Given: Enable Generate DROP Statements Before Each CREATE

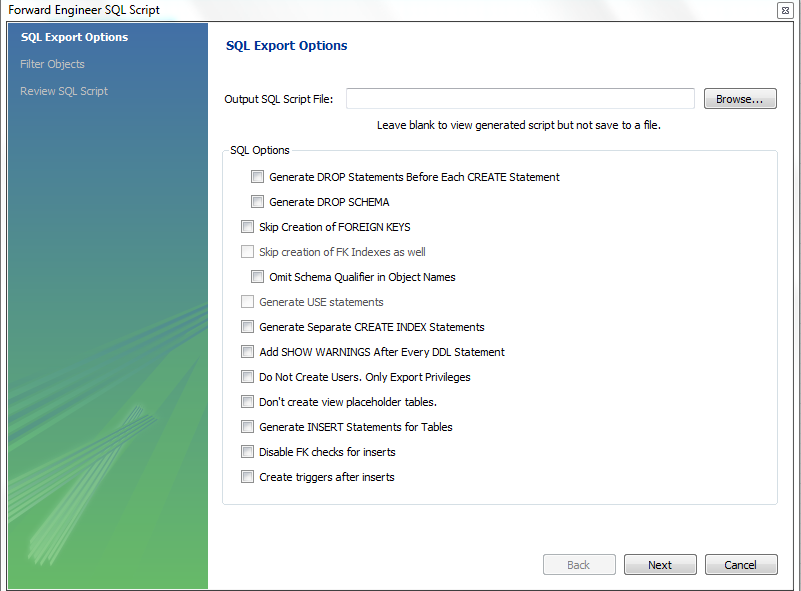Looking at the screenshot, I should (258, 177).
